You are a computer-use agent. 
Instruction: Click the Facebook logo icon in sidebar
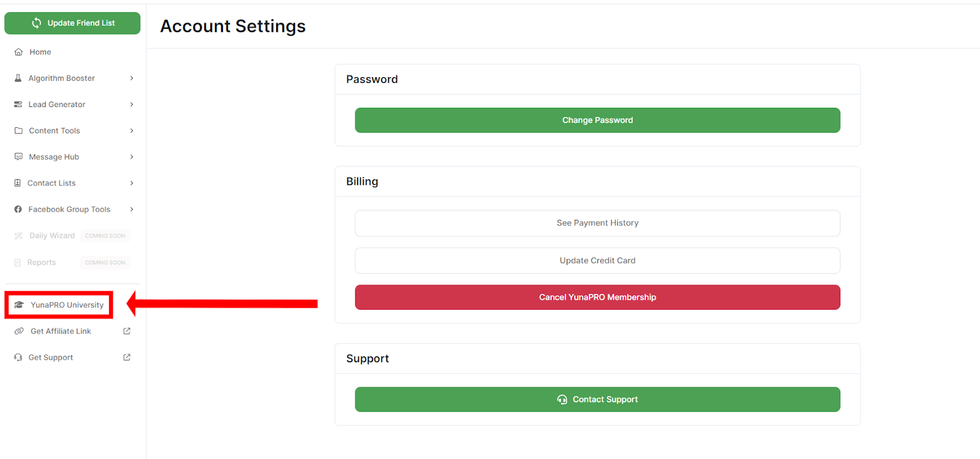tap(18, 209)
